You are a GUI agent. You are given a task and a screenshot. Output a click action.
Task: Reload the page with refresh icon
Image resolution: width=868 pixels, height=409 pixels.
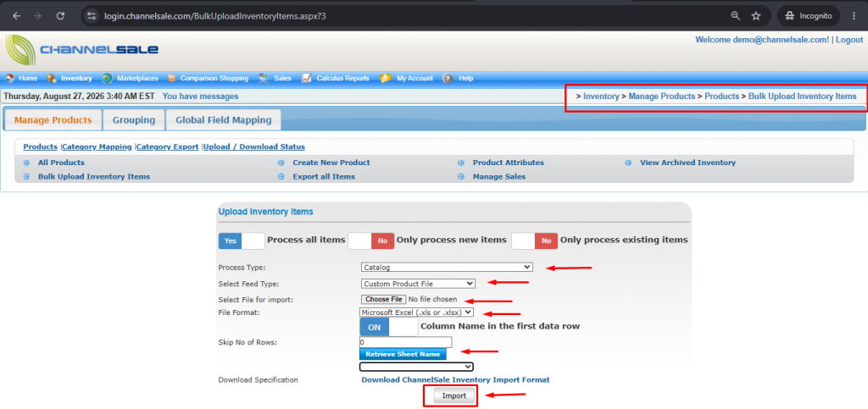(x=60, y=16)
